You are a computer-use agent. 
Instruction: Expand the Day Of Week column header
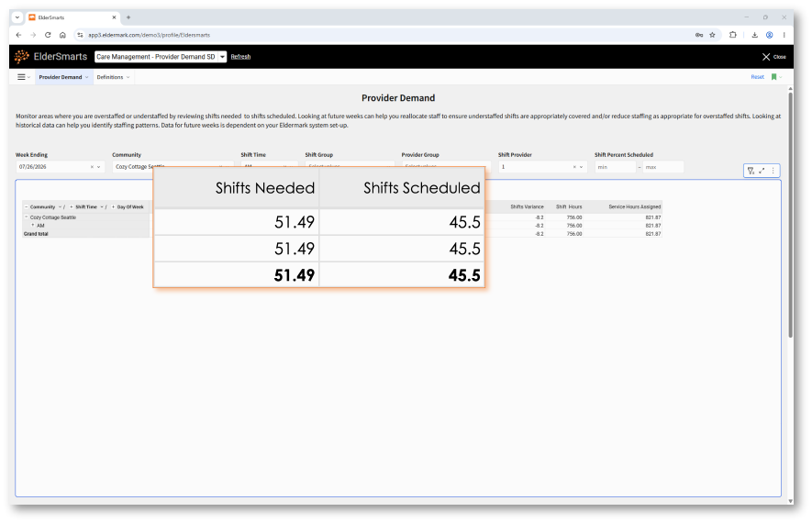tap(113, 207)
